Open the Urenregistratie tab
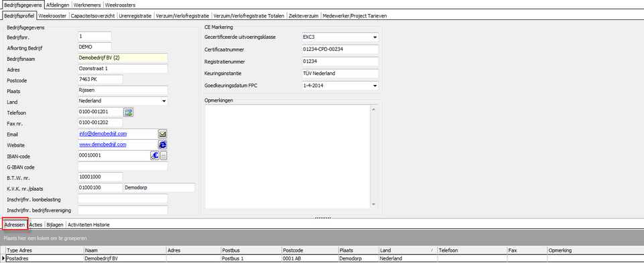Screen dimensions: 644x263 135,16
